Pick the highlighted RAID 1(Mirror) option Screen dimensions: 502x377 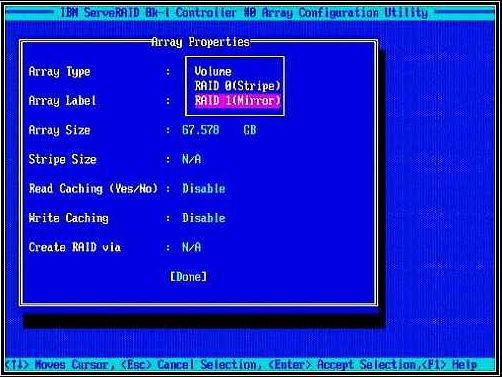pyautogui.click(x=237, y=101)
